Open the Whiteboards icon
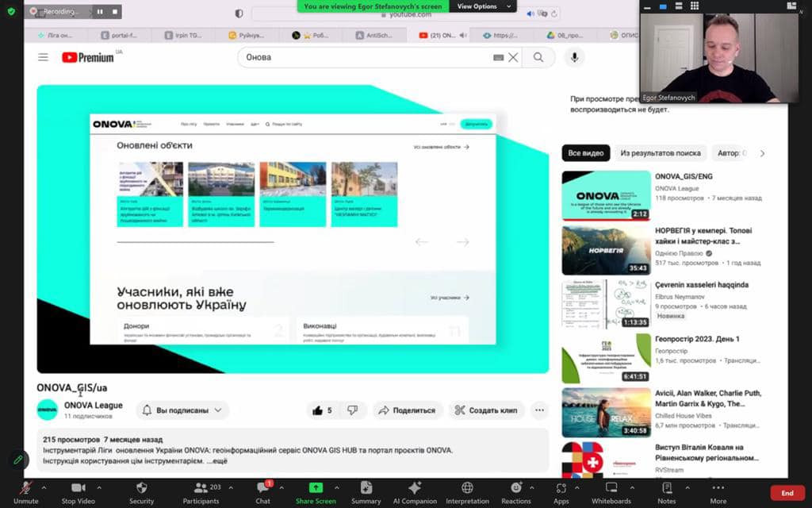Image resolution: width=812 pixels, height=508 pixels. (611, 488)
